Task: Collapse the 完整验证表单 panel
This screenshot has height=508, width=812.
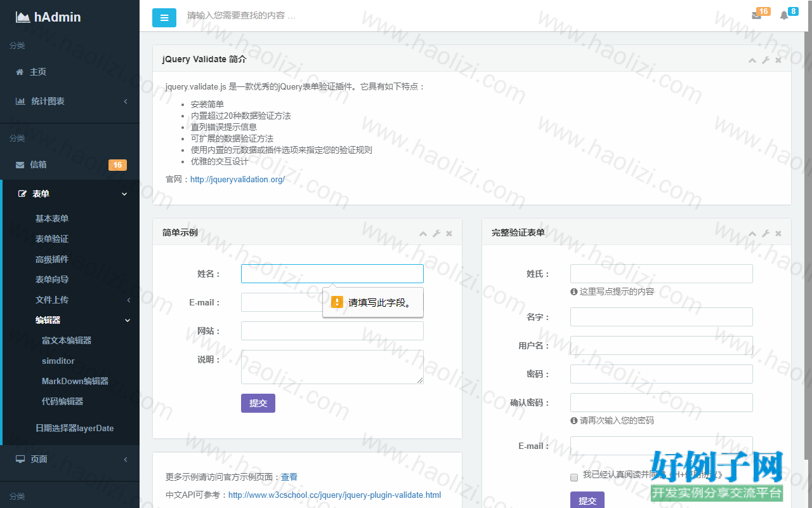Action: [x=752, y=233]
